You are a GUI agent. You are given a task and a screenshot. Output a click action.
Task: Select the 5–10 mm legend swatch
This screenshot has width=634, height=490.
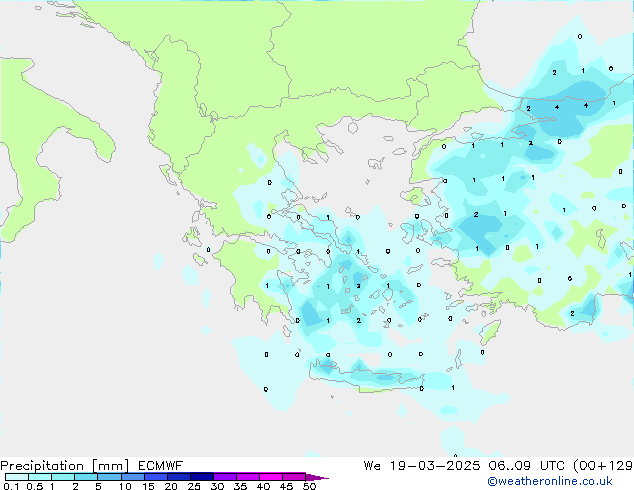[110, 477]
